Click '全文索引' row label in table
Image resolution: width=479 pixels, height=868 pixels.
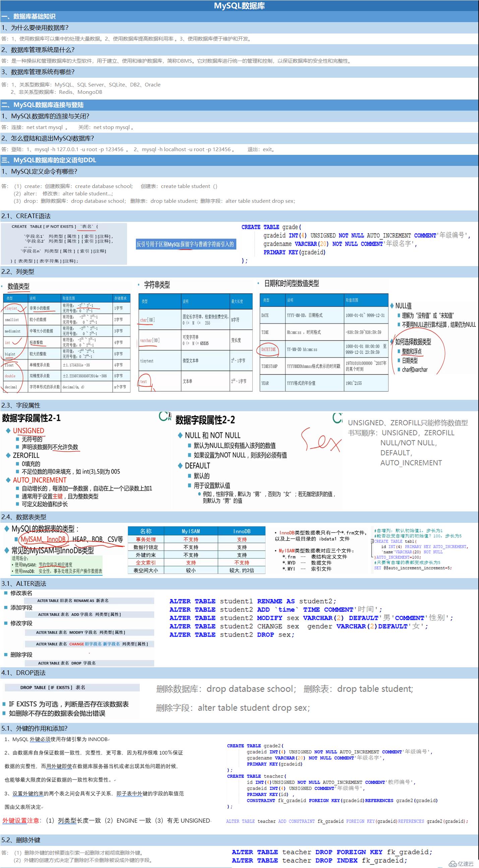[145, 563]
